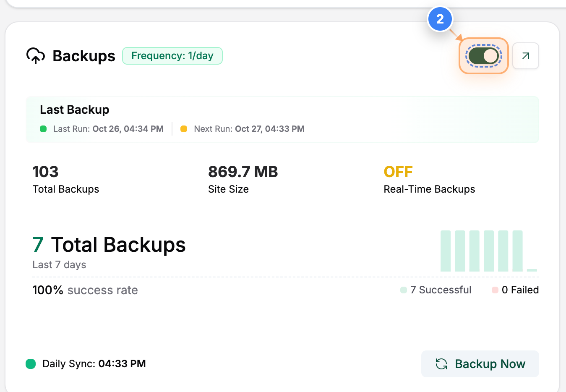Click the 869.7 MB Site Size value
The width and height of the screenshot is (566, 392).
pos(243,172)
